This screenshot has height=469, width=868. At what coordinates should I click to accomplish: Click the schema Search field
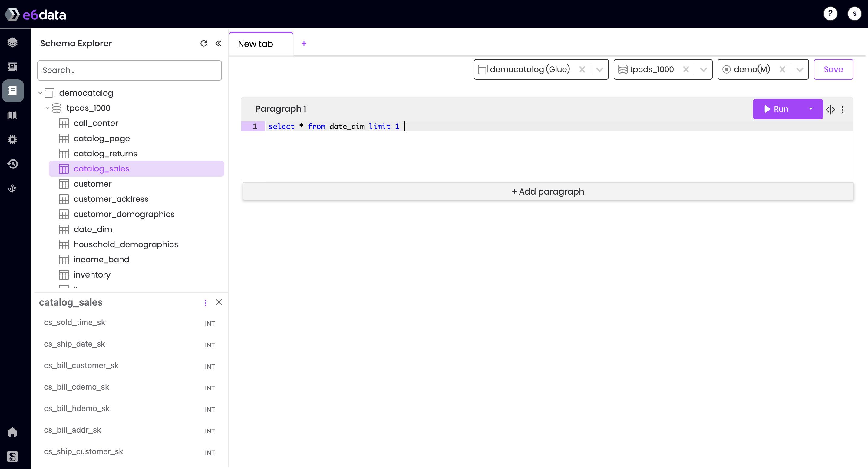pyautogui.click(x=129, y=70)
